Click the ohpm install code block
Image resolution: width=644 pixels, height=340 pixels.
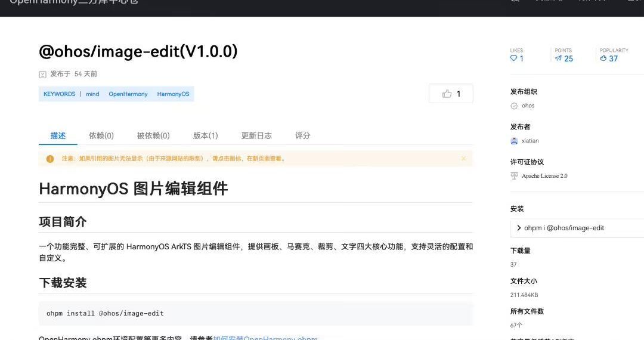pos(255,313)
